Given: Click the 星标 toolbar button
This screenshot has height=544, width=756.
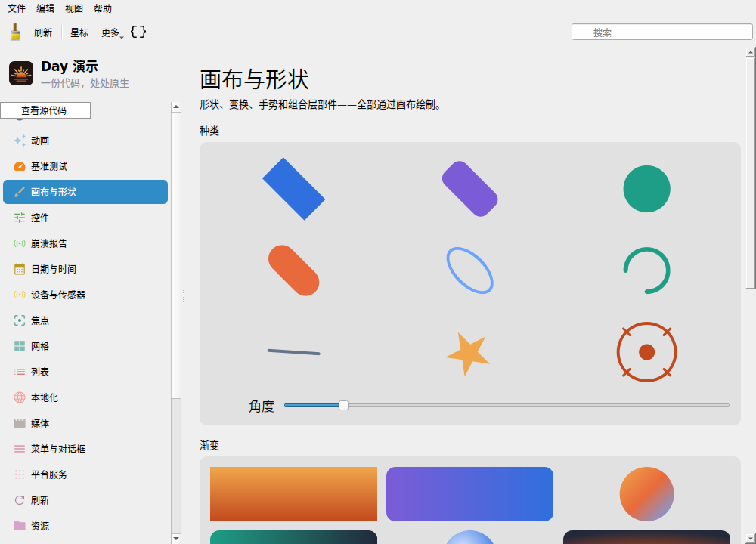Looking at the screenshot, I should (x=79, y=32).
